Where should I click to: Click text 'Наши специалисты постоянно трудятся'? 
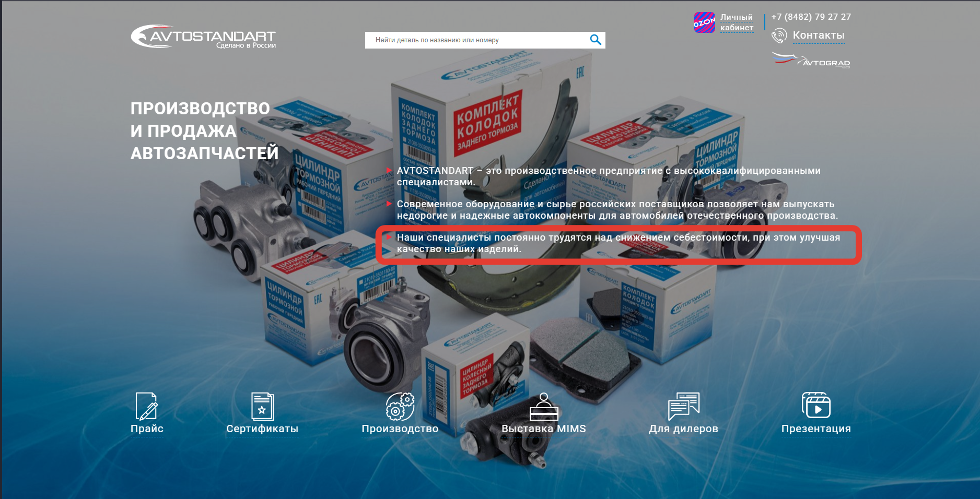pyautogui.click(x=494, y=237)
